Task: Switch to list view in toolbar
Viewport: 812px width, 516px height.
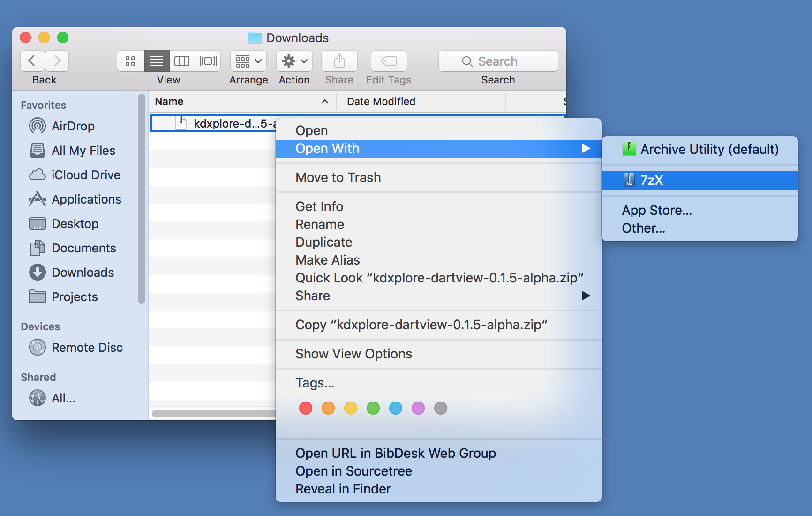Action: (x=157, y=61)
